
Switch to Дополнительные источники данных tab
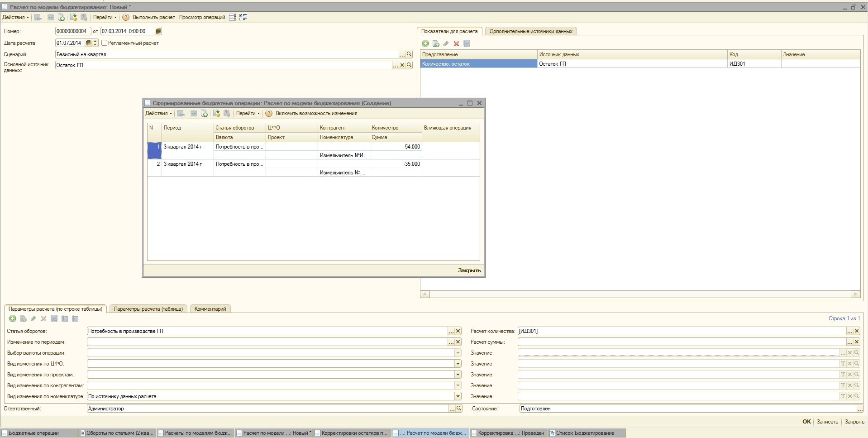(x=530, y=31)
